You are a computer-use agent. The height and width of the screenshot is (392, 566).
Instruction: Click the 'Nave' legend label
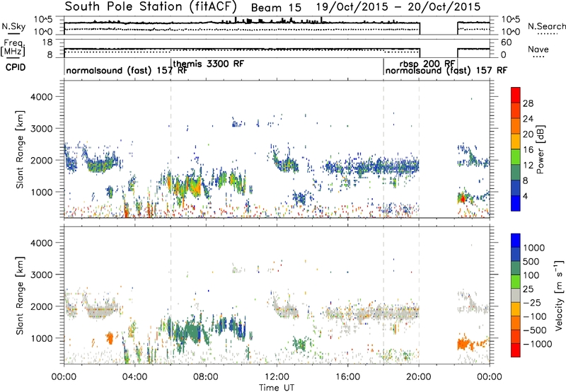538,49
